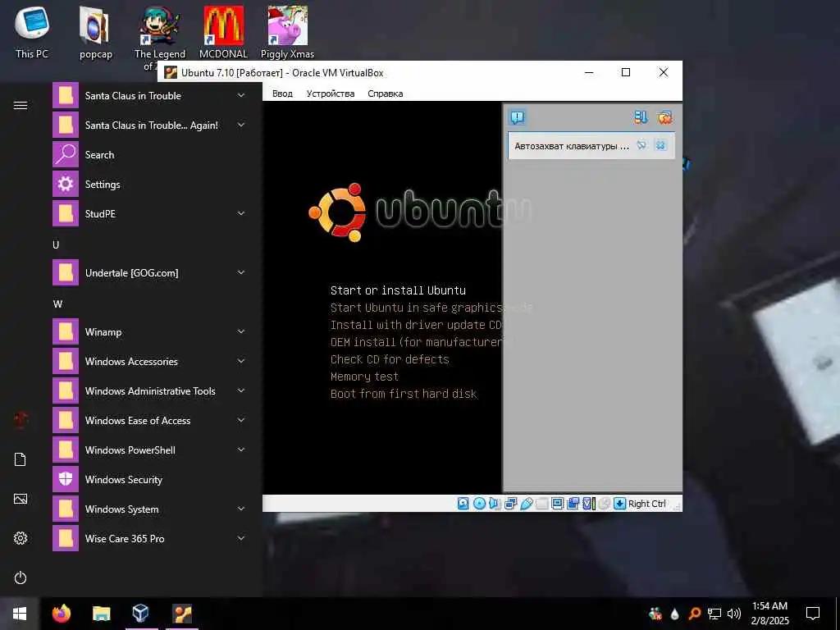Select 'Memory test' boot option
The width and height of the screenshot is (840, 630).
pyautogui.click(x=364, y=376)
